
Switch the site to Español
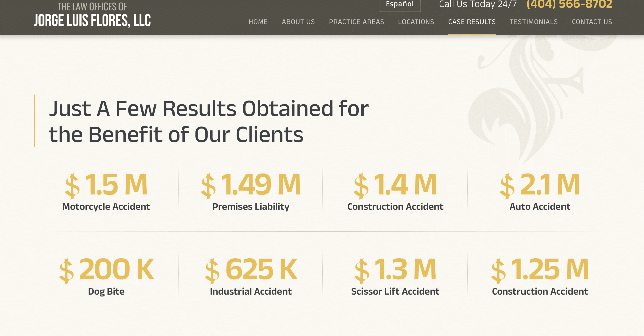pyautogui.click(x=399, y=5)
